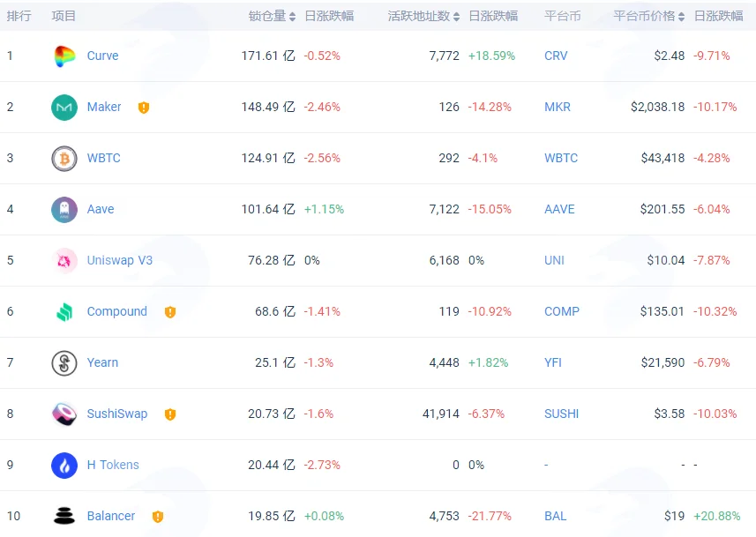
Task: Click the WBTC platform token link
Action: pos(561,158)
